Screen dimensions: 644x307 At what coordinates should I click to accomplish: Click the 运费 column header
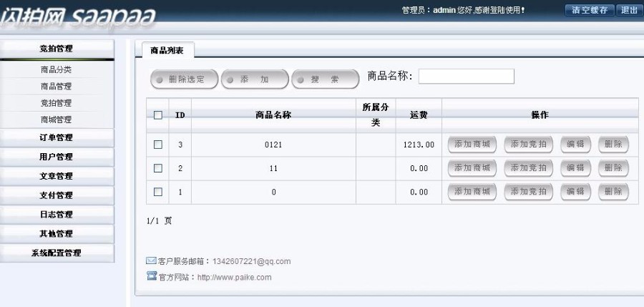419,115
